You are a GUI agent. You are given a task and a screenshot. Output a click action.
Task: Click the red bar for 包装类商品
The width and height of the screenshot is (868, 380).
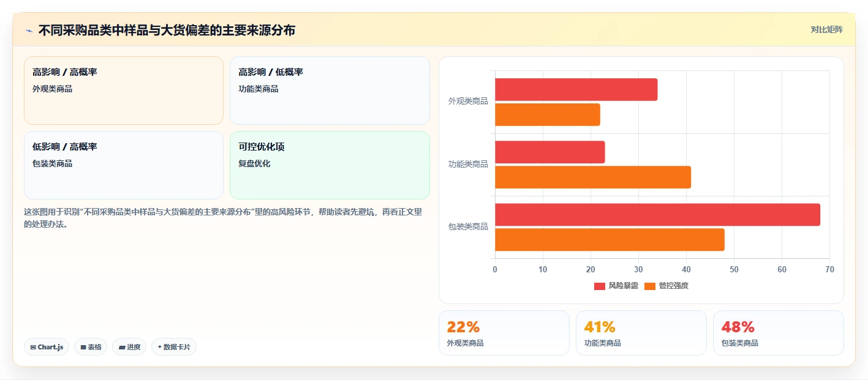(658, 215)
